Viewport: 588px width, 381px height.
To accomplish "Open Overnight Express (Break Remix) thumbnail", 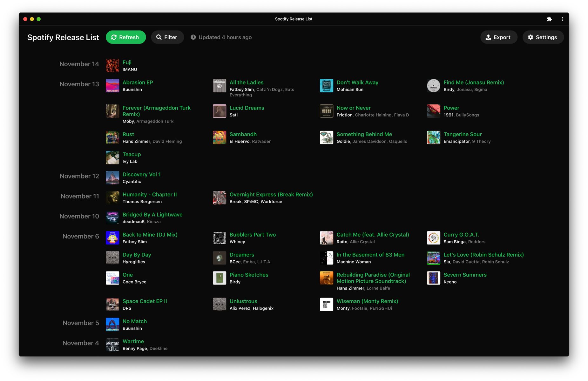I will click(220, 197).
